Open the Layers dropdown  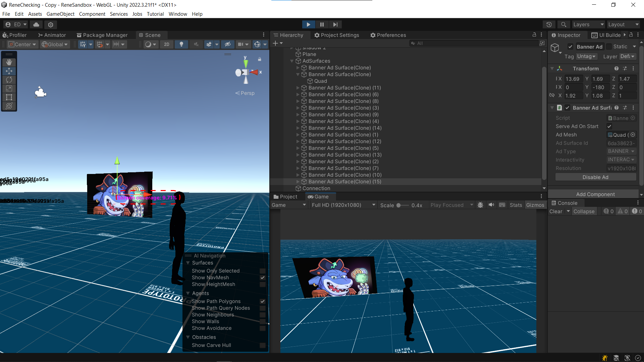pos(588,24)
